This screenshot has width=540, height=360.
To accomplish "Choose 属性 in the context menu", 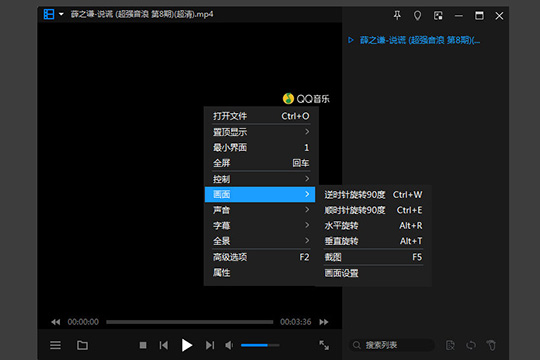I will (x=260, y=272).
